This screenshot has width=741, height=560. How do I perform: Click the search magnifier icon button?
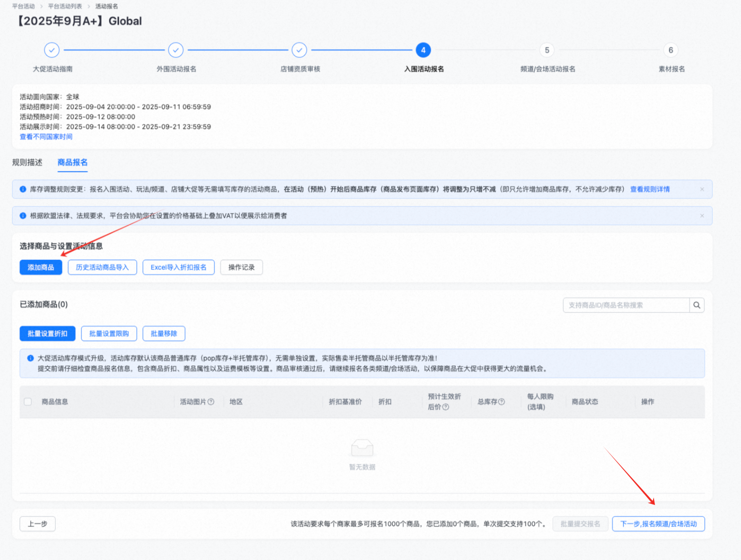pyautogui.click(x=696, y=305)
